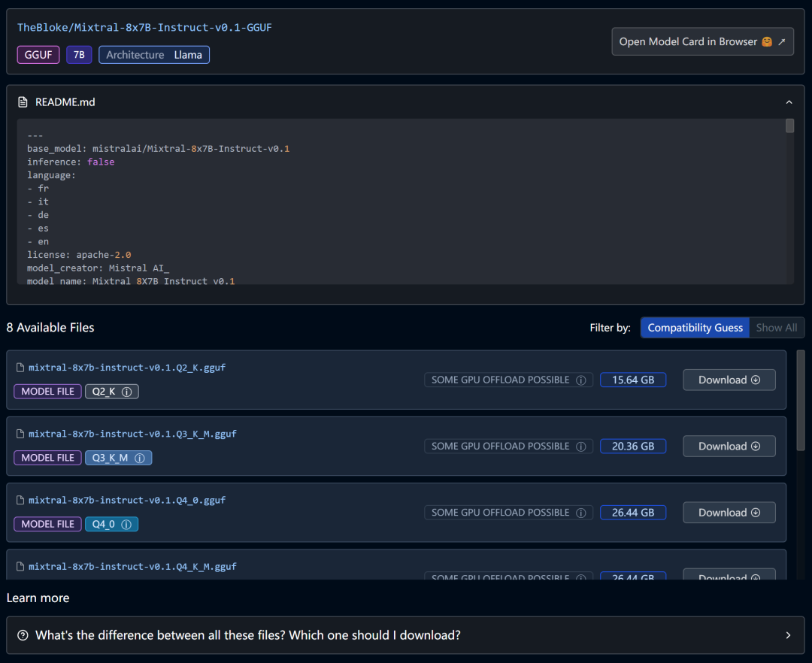This screenshot has width=812, height=663.
Task: Open Model Card in Browser
Action: click(x=702, y=41)
